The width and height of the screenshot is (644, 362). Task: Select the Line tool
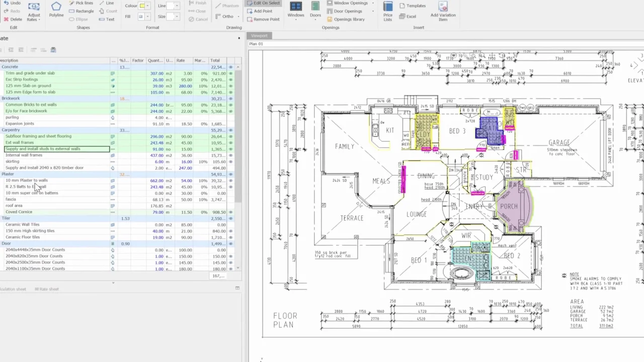(x=106, y=3)
